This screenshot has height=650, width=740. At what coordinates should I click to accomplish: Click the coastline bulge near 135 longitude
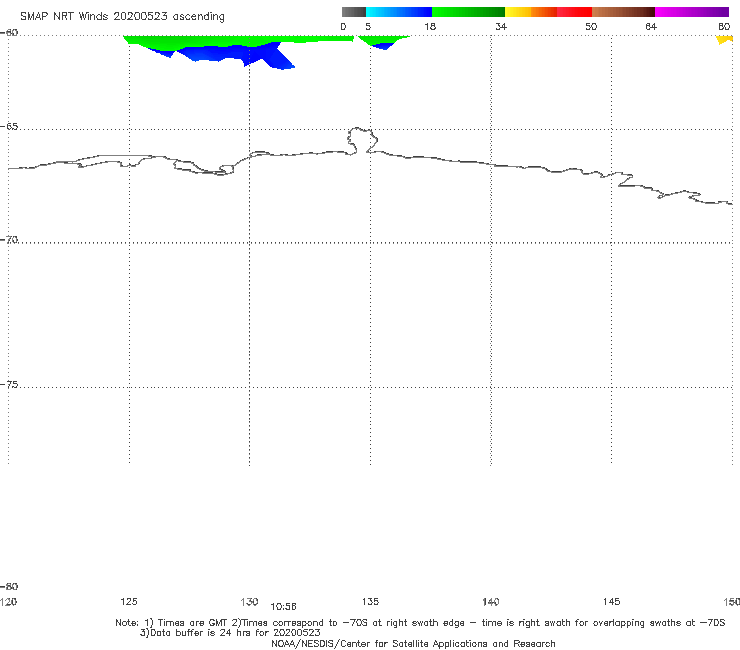(x=362, y=140)
